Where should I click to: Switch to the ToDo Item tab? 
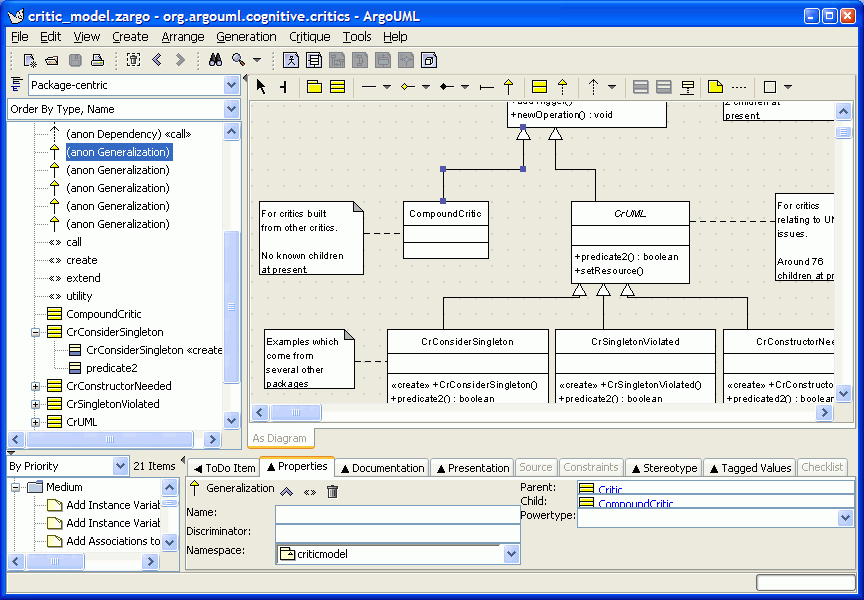pyautogui.click(x=224, y=468)
